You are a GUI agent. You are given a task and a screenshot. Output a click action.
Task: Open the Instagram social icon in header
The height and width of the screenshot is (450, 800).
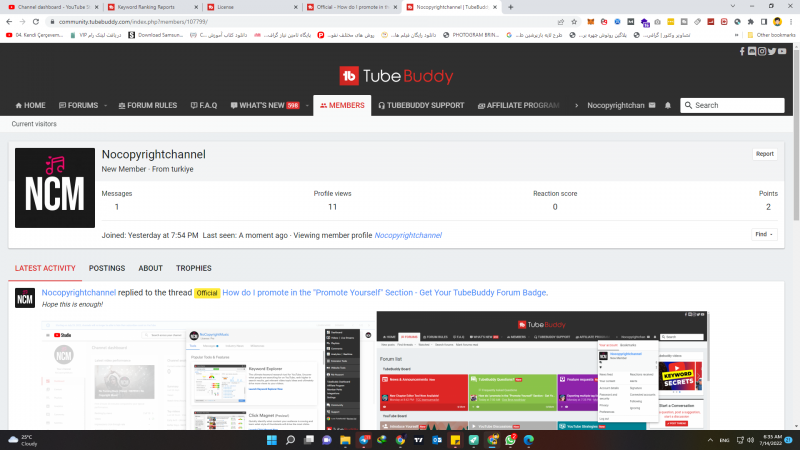pos(762,51)
